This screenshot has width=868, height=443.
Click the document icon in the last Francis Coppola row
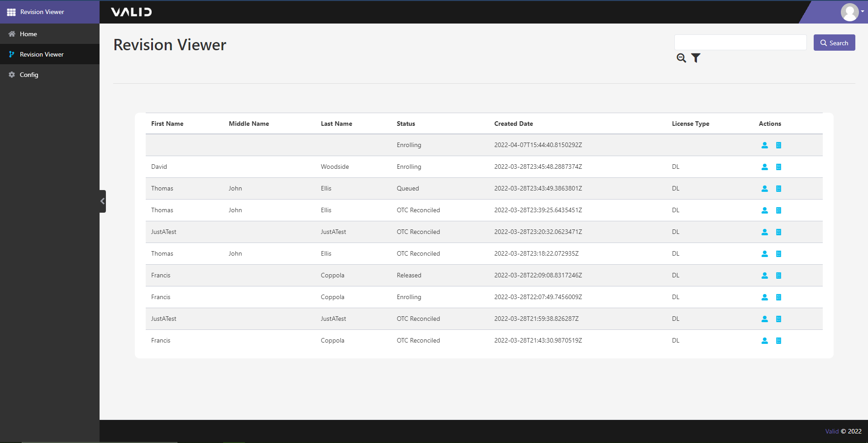[778, 341]
